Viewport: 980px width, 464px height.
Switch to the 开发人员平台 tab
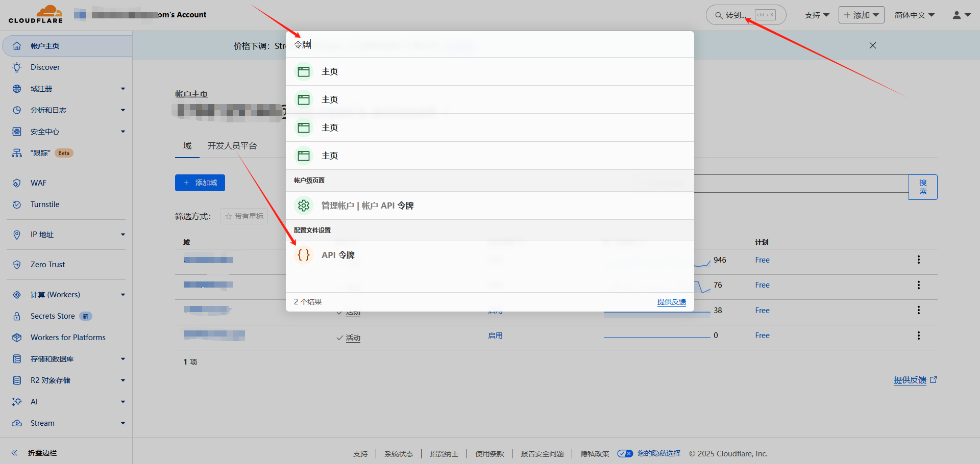coord(232,146)
